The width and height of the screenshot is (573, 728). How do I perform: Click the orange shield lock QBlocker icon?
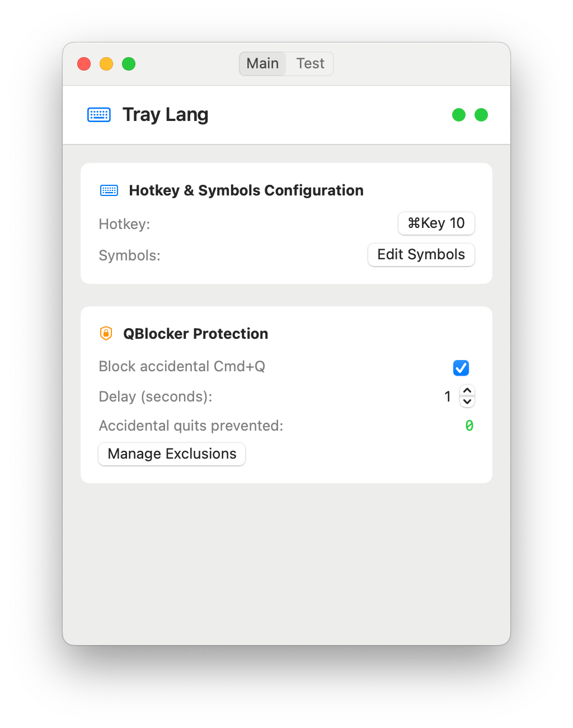106,333
